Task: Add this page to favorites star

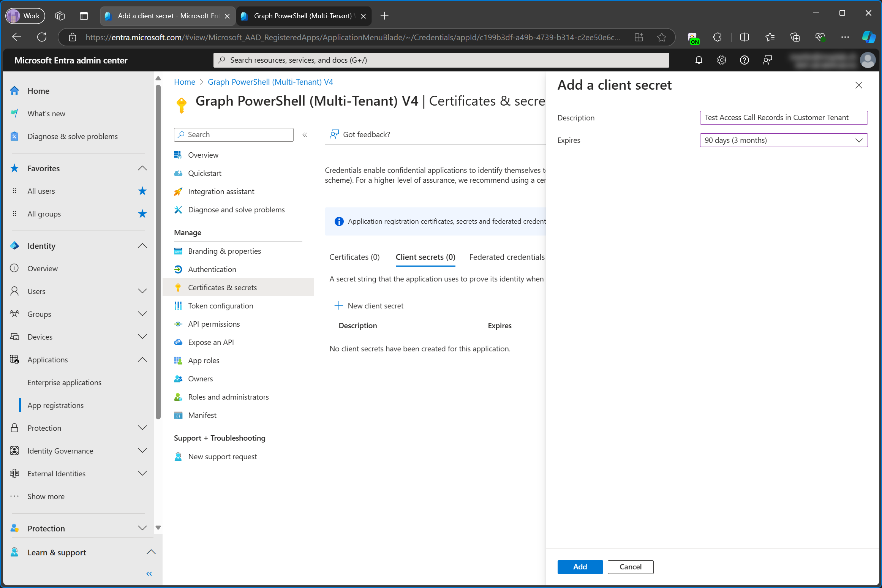Action: pyautogui.click(x=662, y=37)
